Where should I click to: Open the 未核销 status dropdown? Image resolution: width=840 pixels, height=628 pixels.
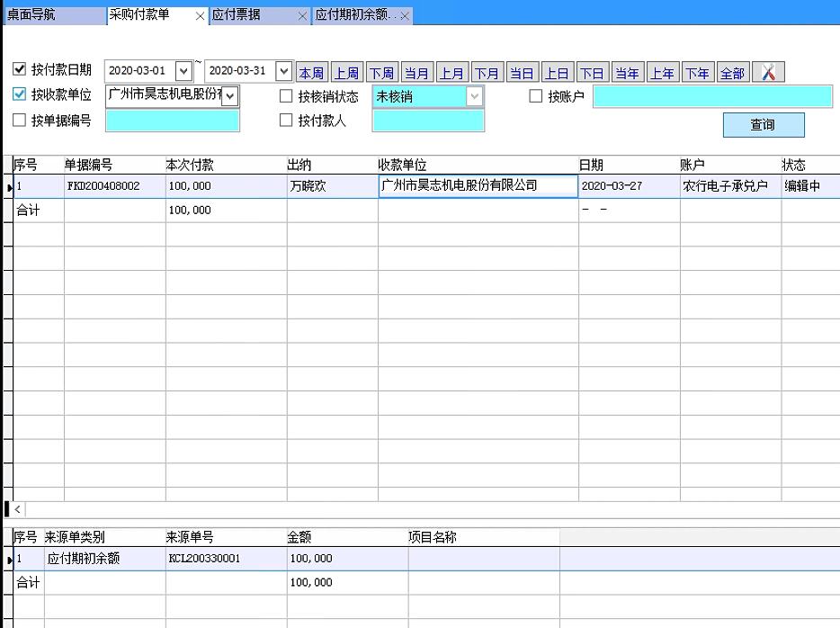pyautogui.click(x=474, y=96)
